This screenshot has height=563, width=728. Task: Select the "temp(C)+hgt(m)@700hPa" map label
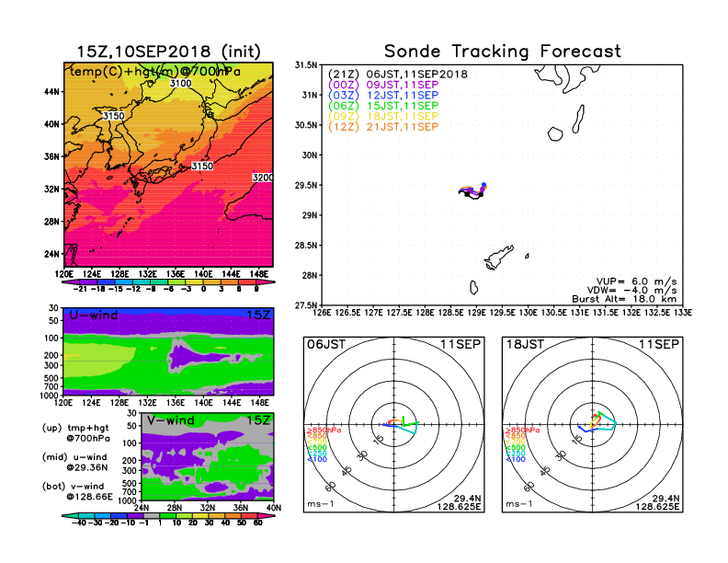pyautogui.click(x=155, y=72)
